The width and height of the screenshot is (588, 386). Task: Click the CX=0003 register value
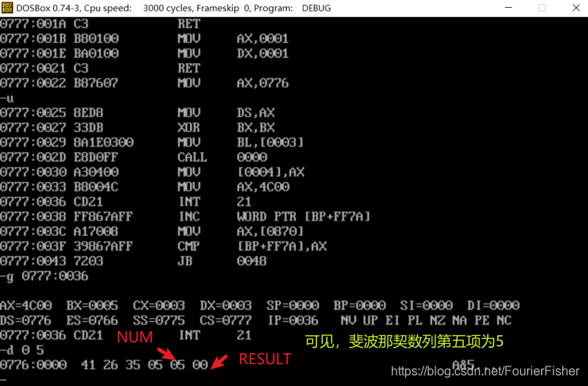(159, 306)
